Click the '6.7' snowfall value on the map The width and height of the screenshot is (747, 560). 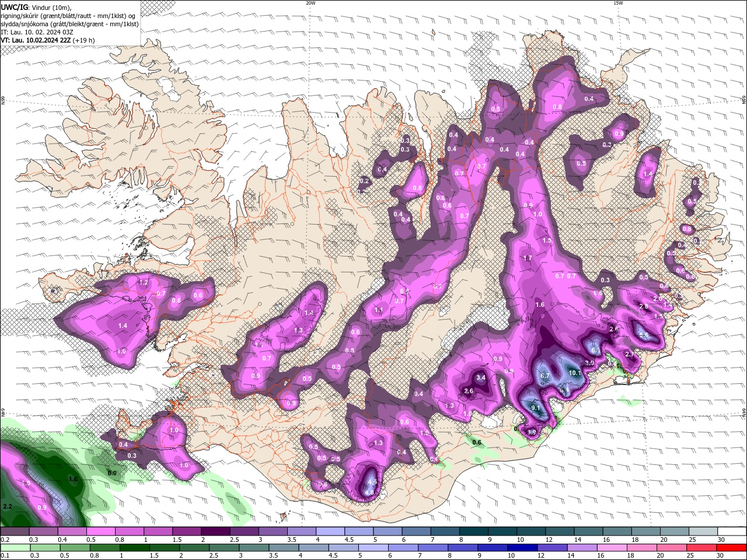pos(545,376)
